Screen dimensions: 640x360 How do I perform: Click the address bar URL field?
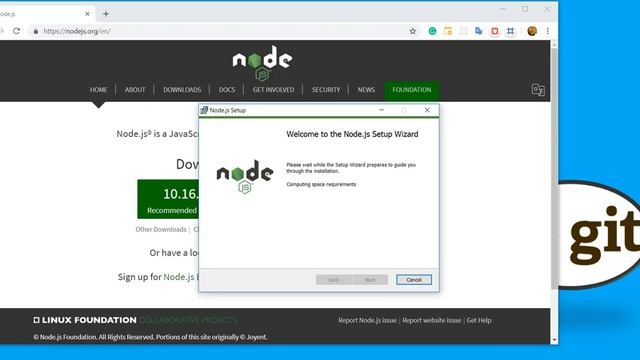pos(224,31)
